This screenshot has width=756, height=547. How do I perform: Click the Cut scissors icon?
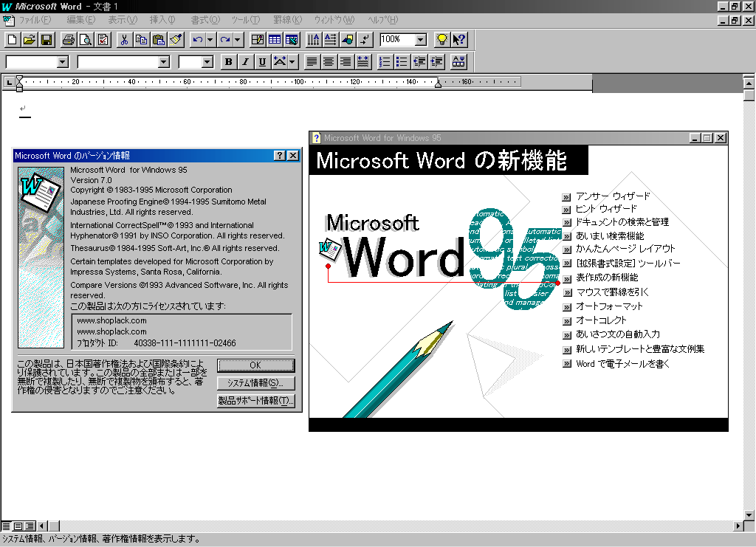point(124,40)
